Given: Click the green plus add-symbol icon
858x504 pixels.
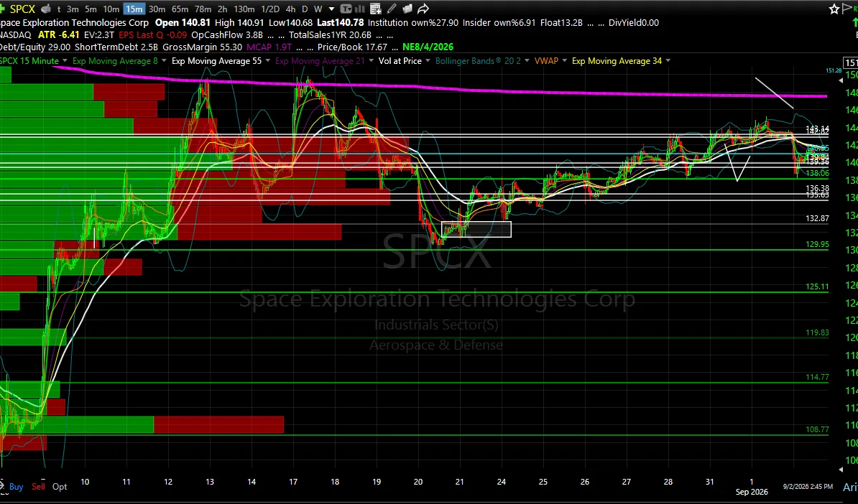Looking at the screenshot, I should 2,9.
